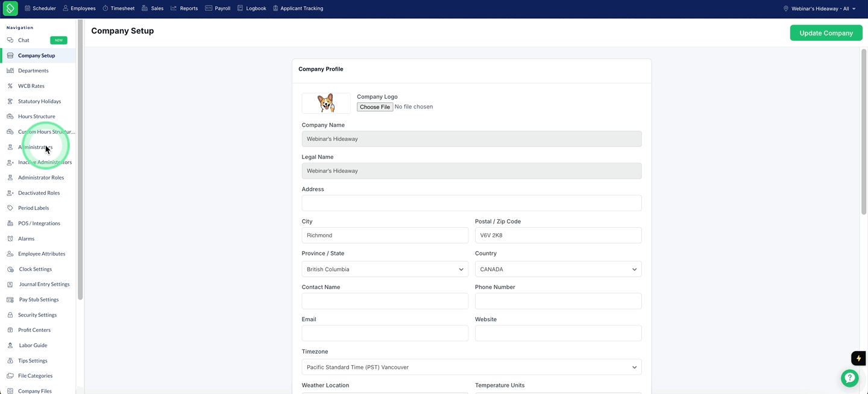Click the Clock Settings icon
Viewport: 868px width, 394px height.
[x=10, y=269]
